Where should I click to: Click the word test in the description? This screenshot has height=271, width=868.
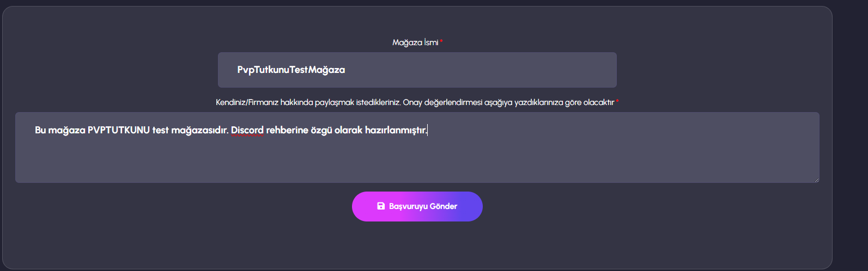(160, 131)
